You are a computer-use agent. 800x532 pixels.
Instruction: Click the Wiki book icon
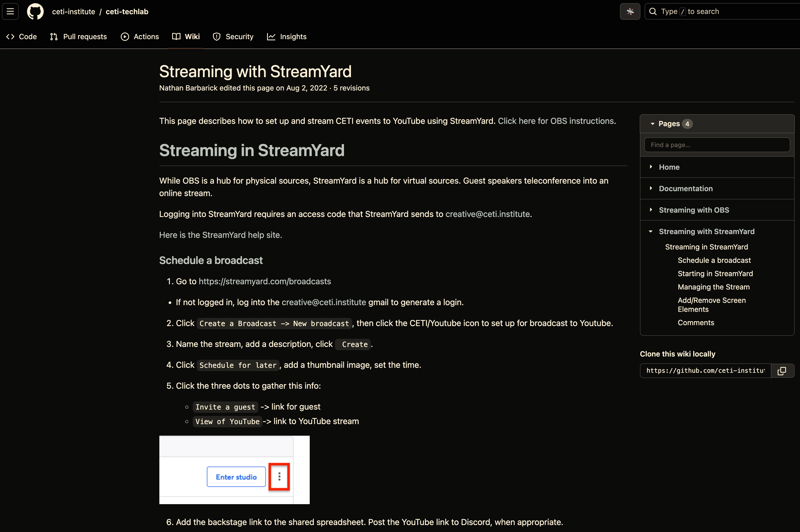point(176,37)
